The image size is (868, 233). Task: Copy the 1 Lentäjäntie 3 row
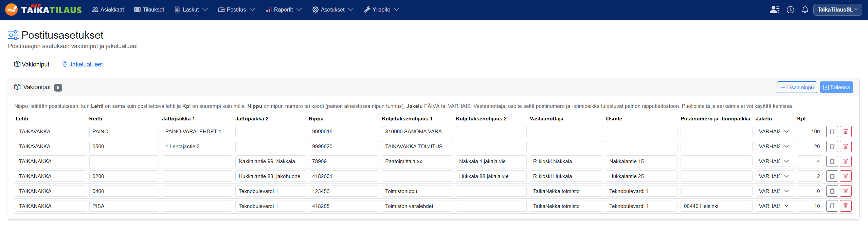click(832, 147)
